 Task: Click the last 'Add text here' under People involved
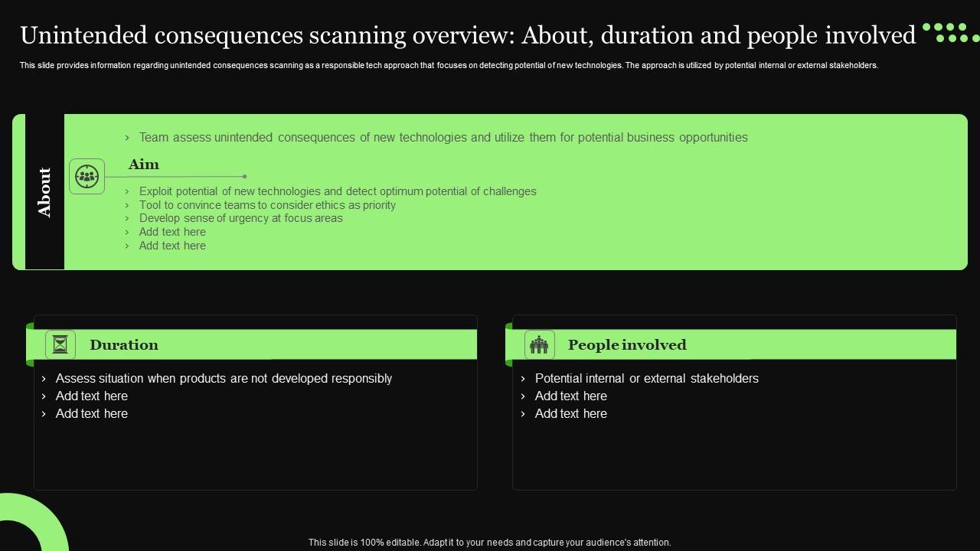(x=570, y=414)
